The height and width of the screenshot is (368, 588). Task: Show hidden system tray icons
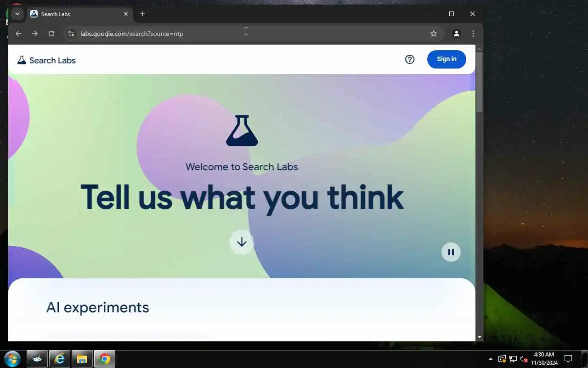tap(491, 359)
